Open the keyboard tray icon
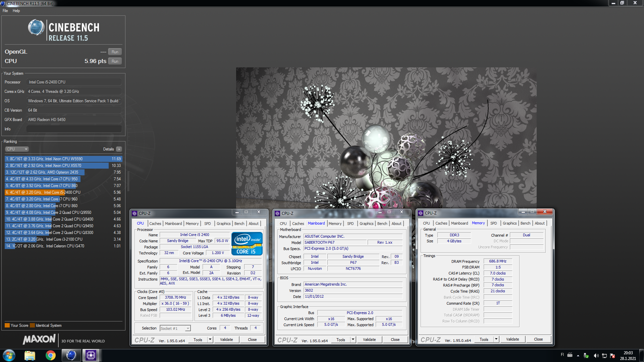Viewport: 644px width, 362px height. coord(570,355)
